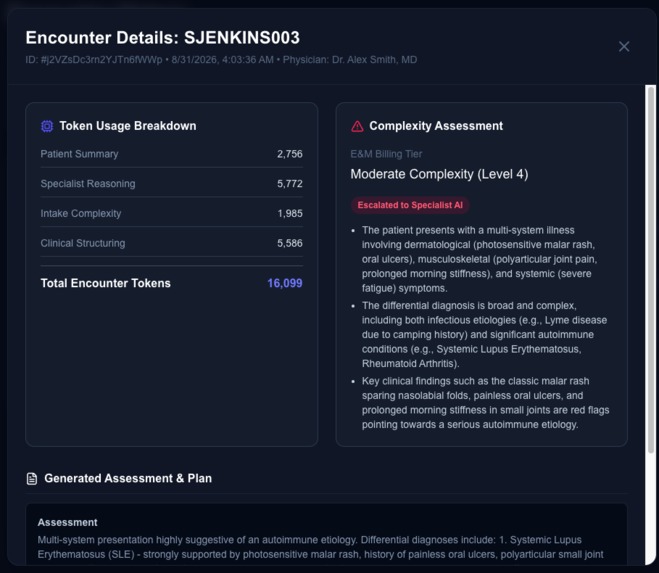Click the Complexity Assessment heading

click(x=436, y=126)
